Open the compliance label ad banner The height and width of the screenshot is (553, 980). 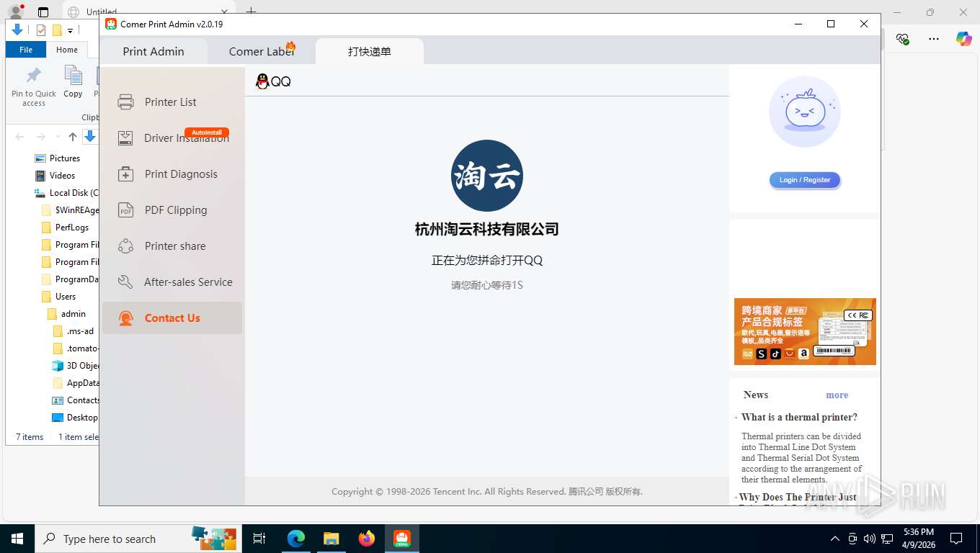(x=805, y=332)
